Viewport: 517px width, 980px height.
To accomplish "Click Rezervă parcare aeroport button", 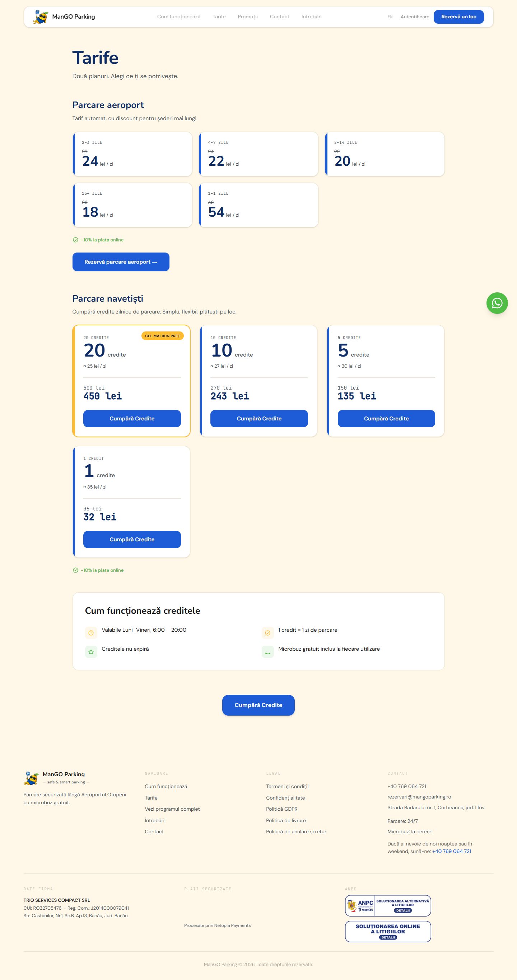I will click(x=121, y=262).
